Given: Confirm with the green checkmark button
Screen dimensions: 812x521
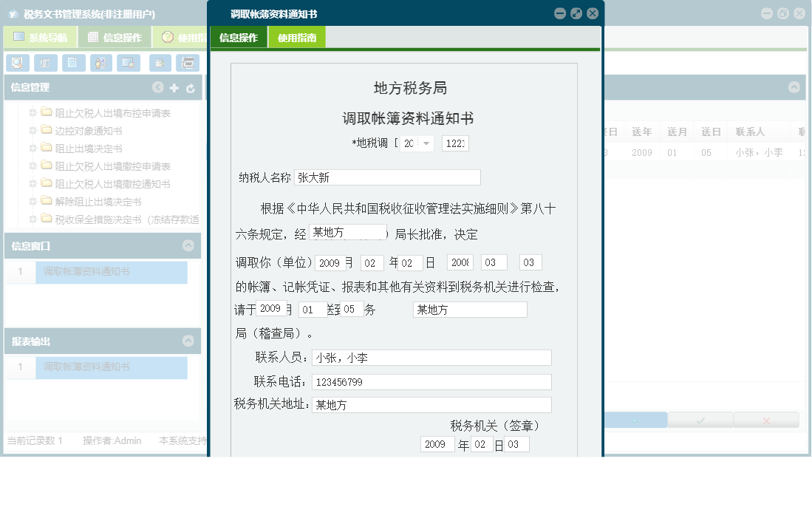Looking at the screenshot, I should (699, 419).
